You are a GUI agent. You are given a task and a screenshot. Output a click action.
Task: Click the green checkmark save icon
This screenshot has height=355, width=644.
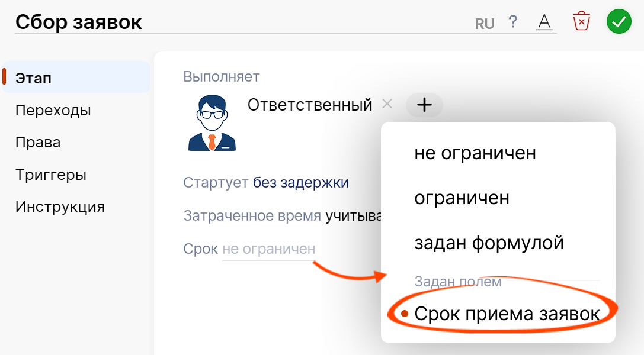point(619,22)
